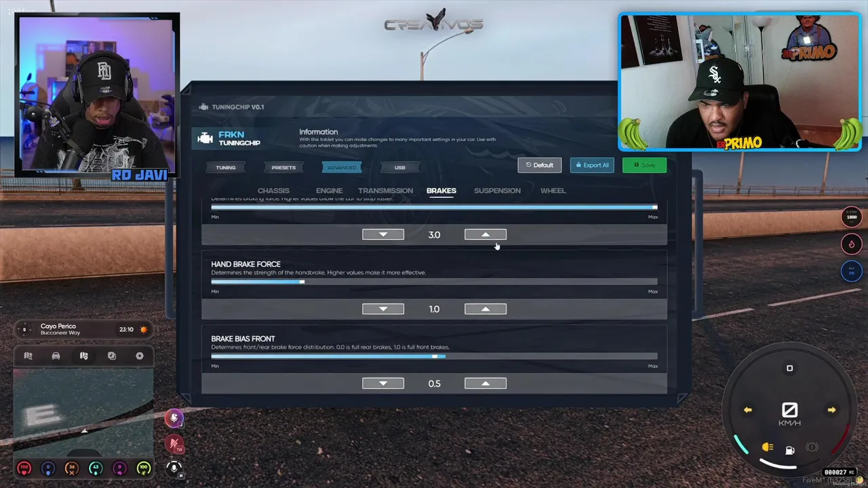Click the round settings icon in minimap bar
The height and width of the screenshot is (488, 868).
click(140, 356)
